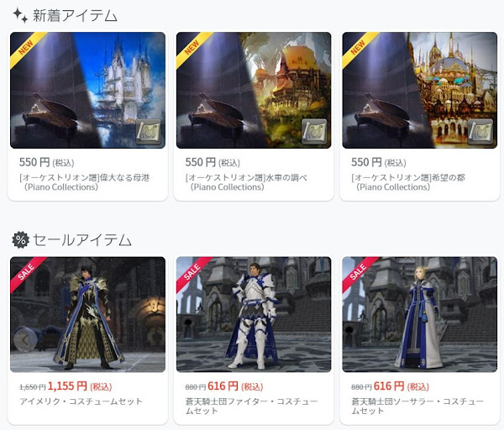Click the orchestrion scroll icon on 希望の都
Image resolution: width=504 pixels, height=430 pixels.
pyautogui.click(x=480, y=132)
